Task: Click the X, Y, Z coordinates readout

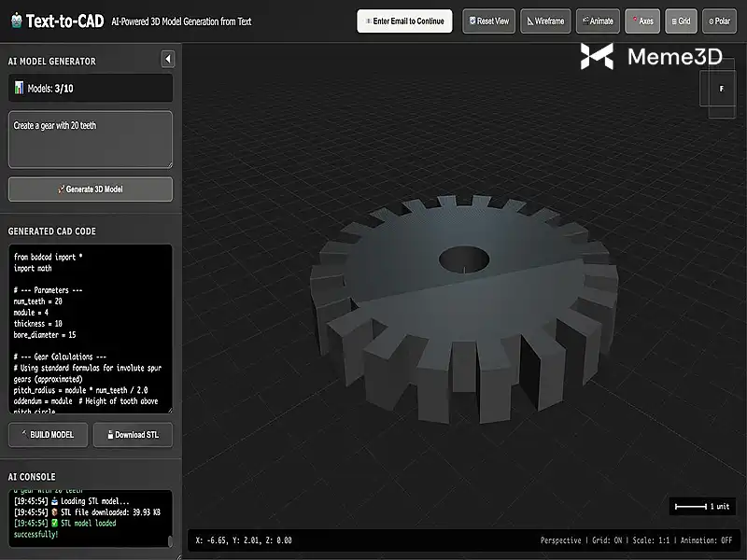Action: click(x=244, y=540)
